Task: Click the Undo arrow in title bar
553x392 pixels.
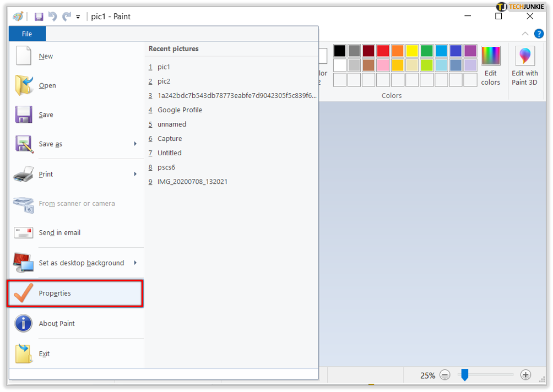Action: [x=52, y=16]
